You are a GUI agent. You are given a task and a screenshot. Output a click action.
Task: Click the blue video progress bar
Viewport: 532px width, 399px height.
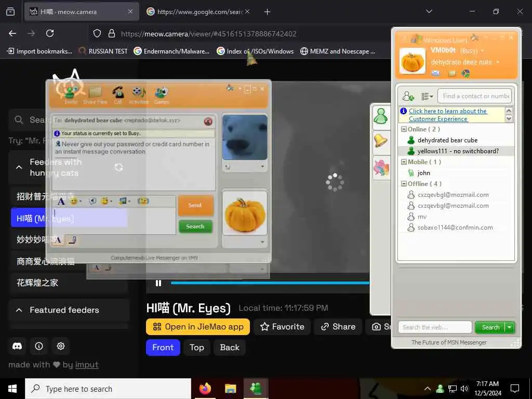[x=270, y=283]
